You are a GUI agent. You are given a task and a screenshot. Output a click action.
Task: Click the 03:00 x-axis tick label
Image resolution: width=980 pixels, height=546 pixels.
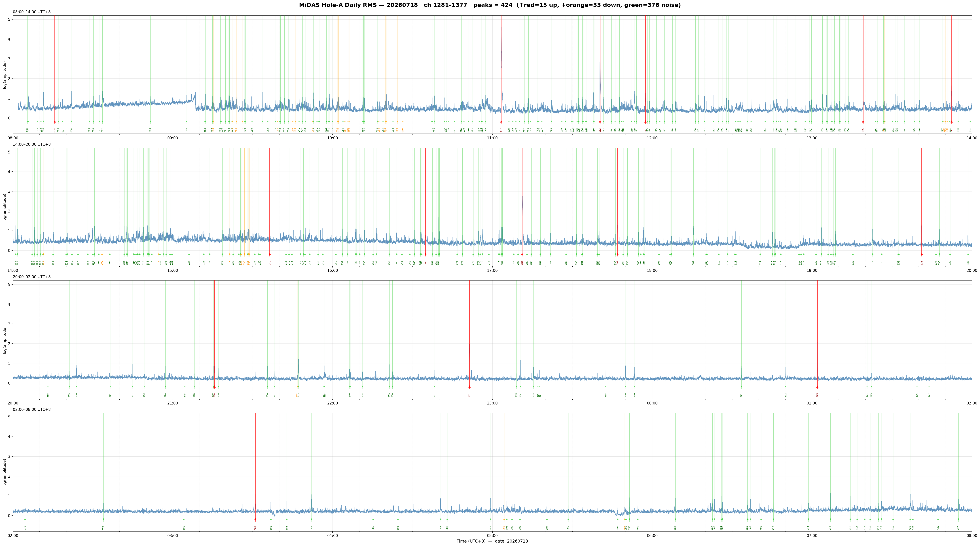[x=173, y=535]
